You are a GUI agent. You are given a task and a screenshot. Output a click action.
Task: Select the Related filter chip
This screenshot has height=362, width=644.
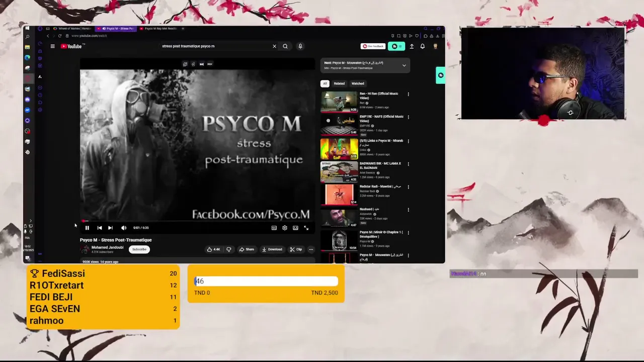(x=340, y=83)
